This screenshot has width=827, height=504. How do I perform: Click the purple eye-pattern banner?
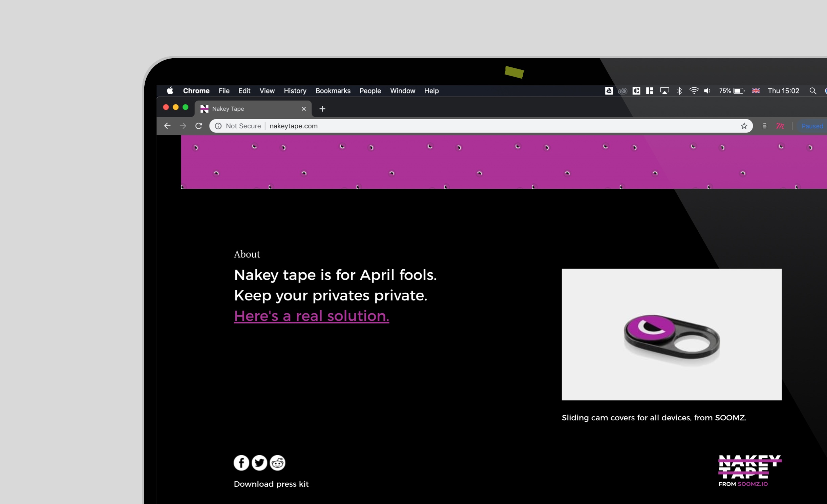[504, 162]
